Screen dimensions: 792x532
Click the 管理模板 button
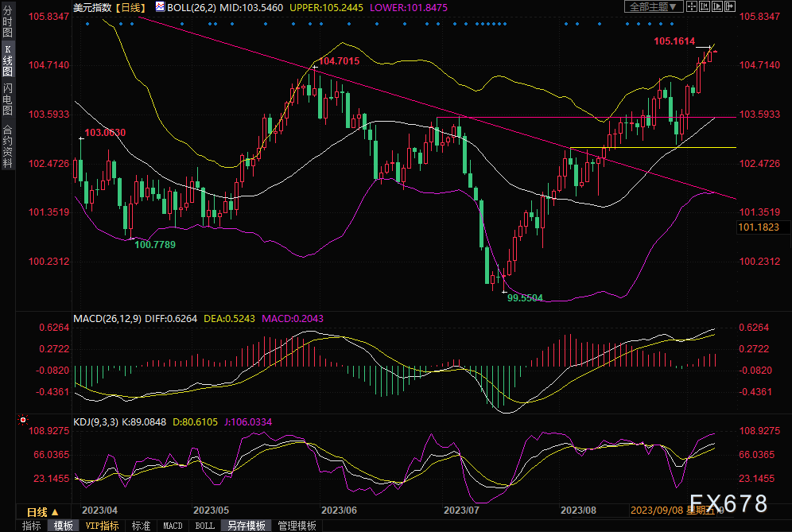point(297,526)
